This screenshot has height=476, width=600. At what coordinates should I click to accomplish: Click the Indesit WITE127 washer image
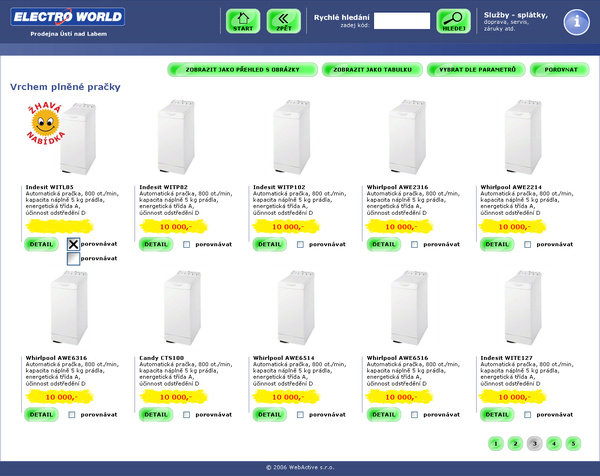[523, 308]
